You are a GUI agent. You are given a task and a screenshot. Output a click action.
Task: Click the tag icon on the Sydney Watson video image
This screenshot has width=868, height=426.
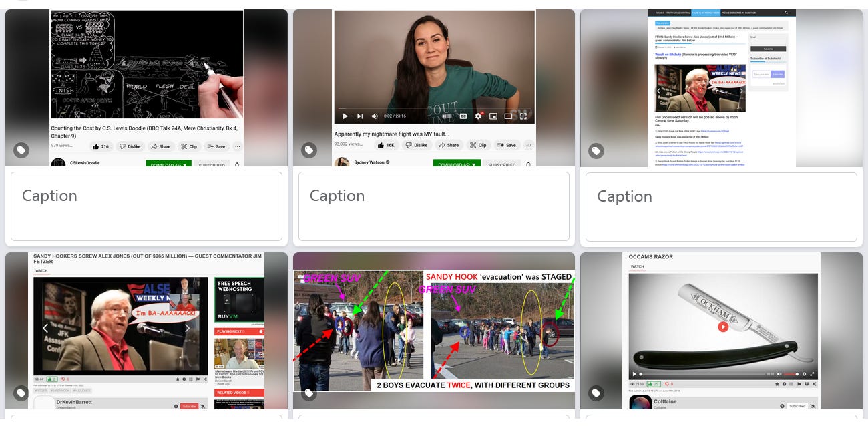(308, 150)
